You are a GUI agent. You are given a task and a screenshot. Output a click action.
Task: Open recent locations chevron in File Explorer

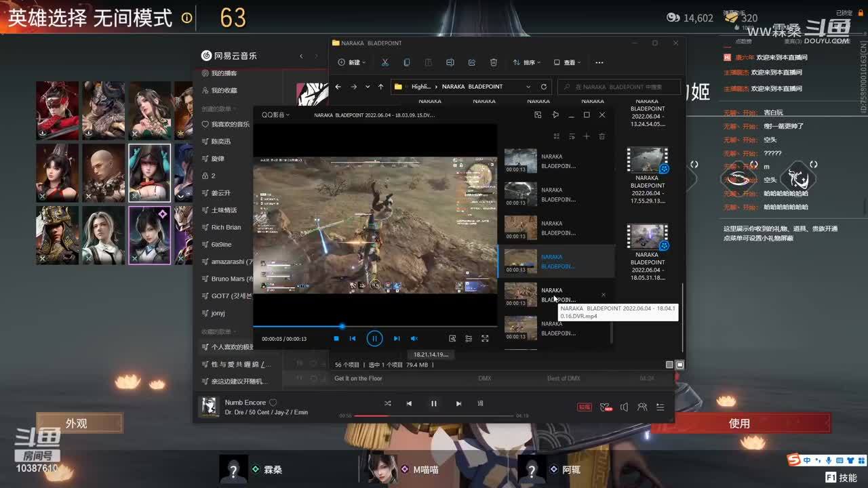point(368,87)
